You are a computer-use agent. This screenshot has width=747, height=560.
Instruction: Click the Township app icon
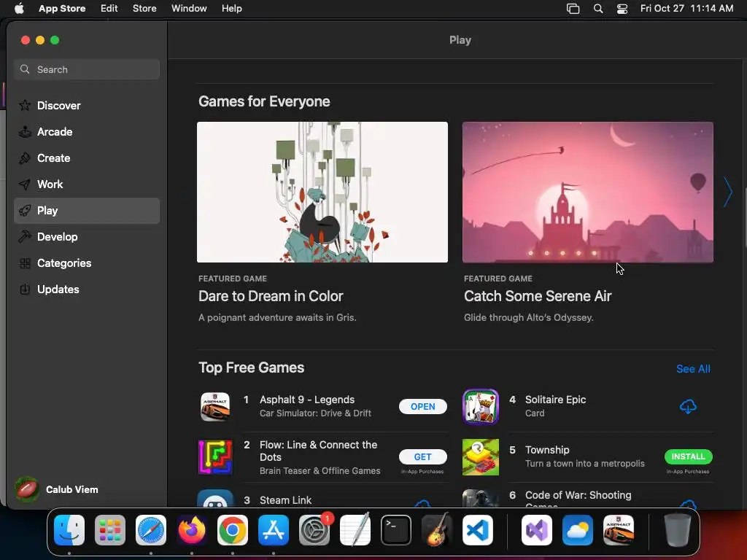(481, 457)
